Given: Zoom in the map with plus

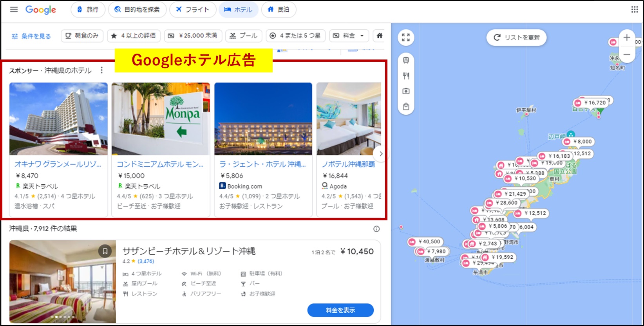Looking at the screenshot, I should [627, 38].
